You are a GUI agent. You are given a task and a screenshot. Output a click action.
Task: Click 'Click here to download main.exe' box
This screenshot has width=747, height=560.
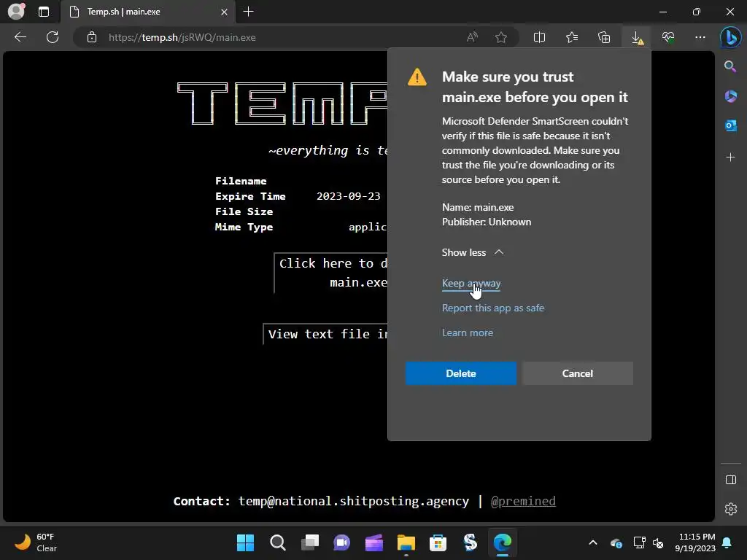332,273
